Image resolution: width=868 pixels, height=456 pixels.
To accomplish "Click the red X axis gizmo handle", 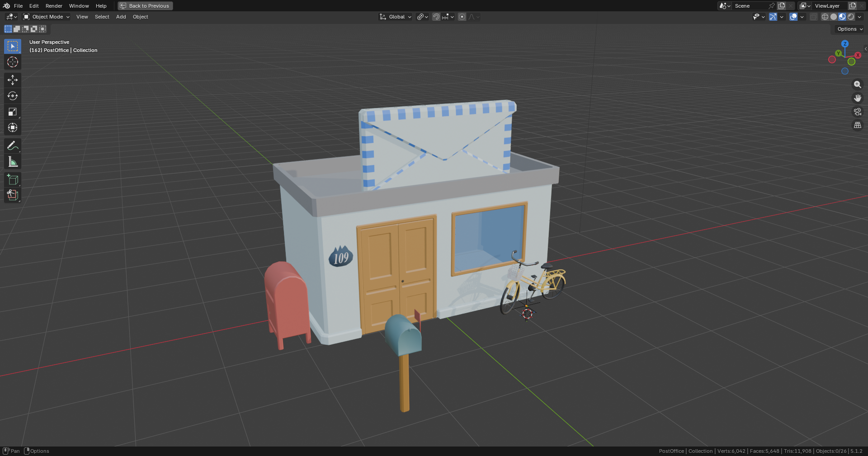I will 858,55.
